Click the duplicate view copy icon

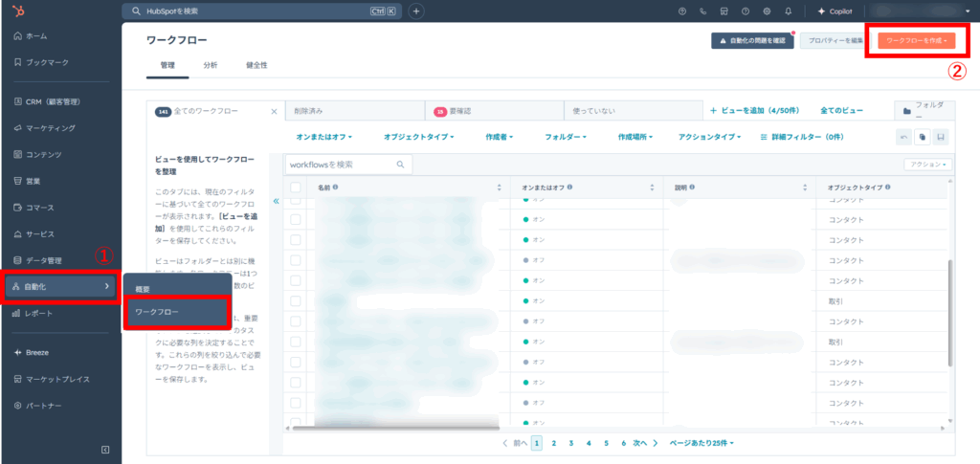pyautogui.click(x=922, y=137)
